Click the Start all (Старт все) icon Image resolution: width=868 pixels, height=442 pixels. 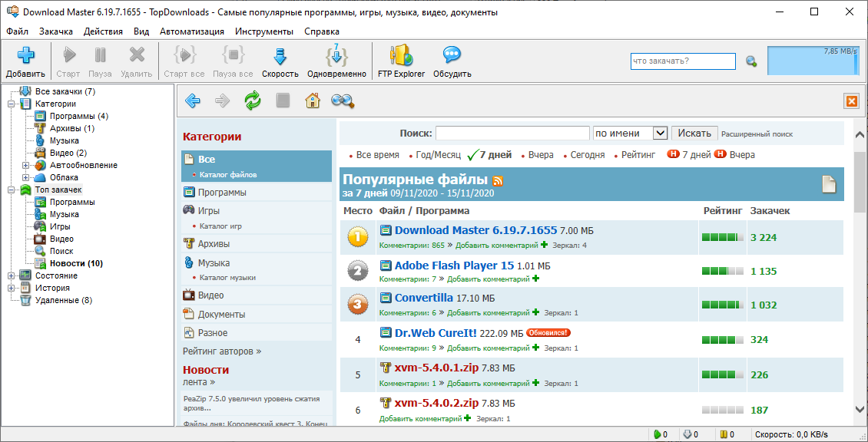click(x=184, y=55)
